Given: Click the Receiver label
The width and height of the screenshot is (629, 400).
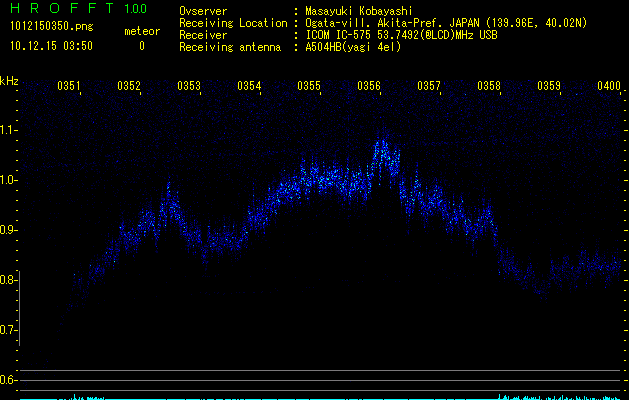Looking at the screenshot, I should [203, 35].
